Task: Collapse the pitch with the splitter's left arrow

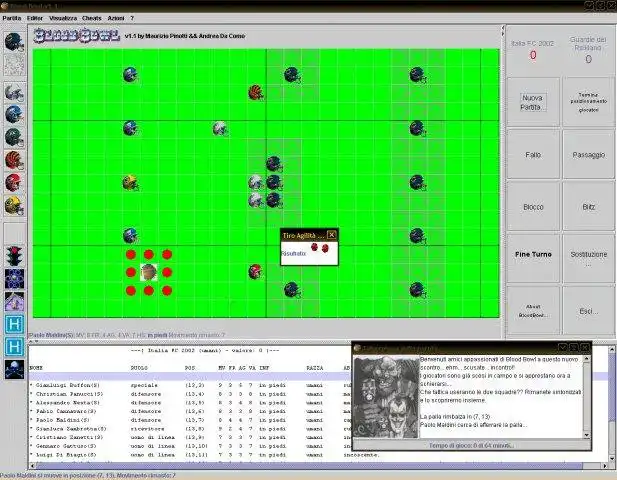Action: coord(502,28)
